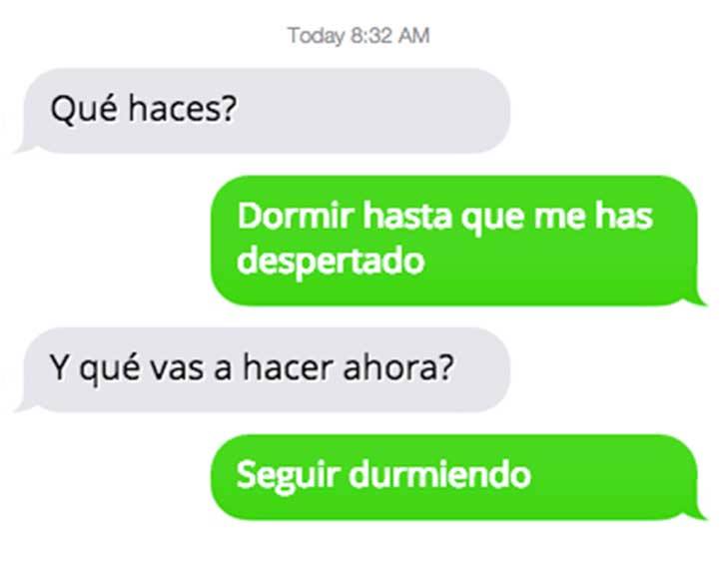The image size is (727, 588).
Task: Click the word "Today" in the timestamp
Action: pyautogui.click(x=317, y=37)
